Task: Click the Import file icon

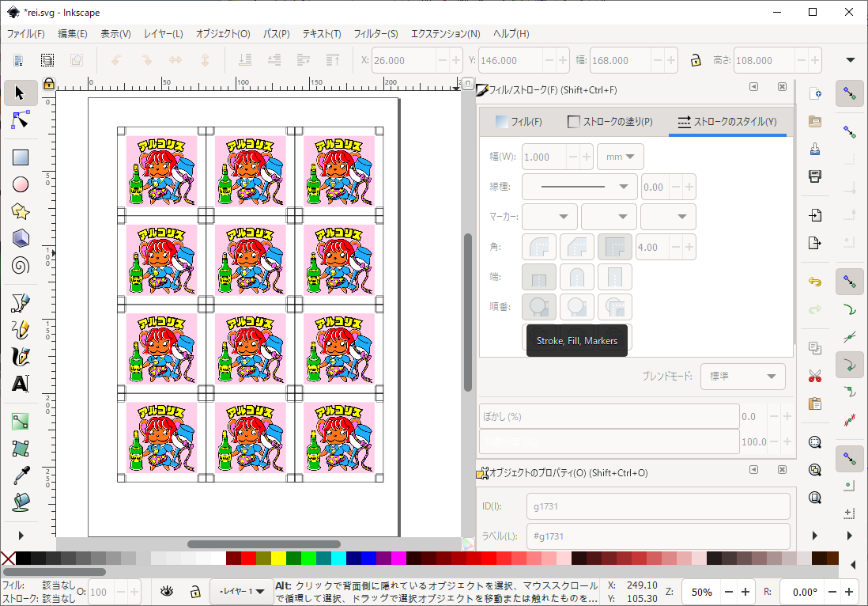Action: pos(815,215)
